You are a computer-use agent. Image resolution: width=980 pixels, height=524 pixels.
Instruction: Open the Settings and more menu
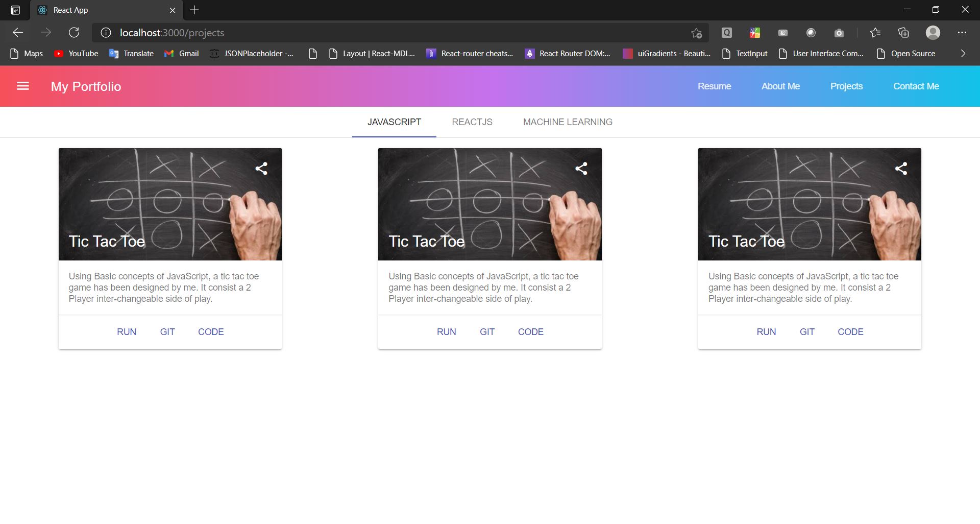pyautogui.click(x=962, y=32)
